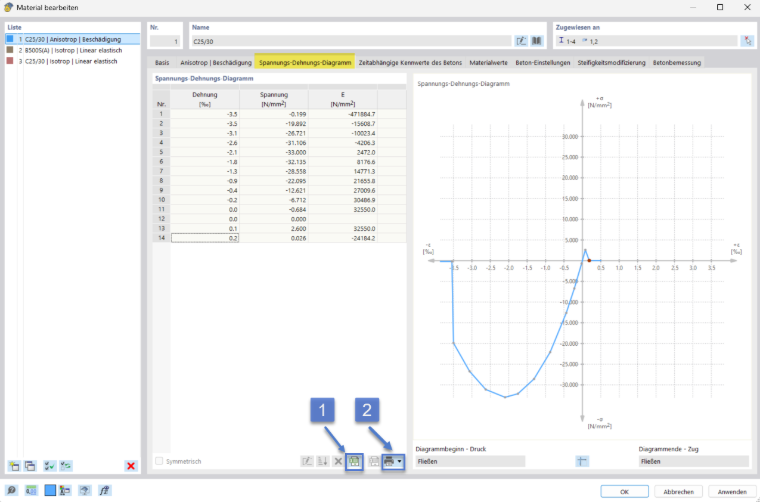Maximize the Material bearbeiten window
The image size is (760, 502).
[x=720, y=7]
